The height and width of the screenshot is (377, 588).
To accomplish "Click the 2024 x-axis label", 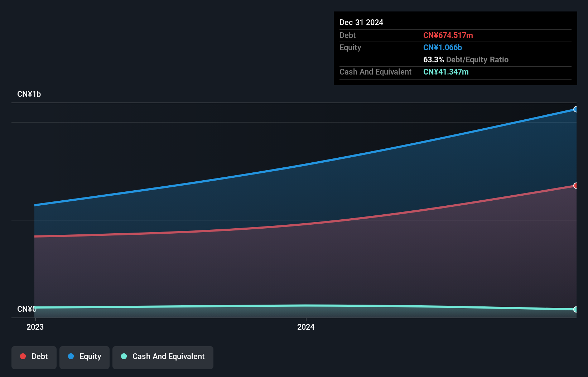I will (x=306, y=327).
